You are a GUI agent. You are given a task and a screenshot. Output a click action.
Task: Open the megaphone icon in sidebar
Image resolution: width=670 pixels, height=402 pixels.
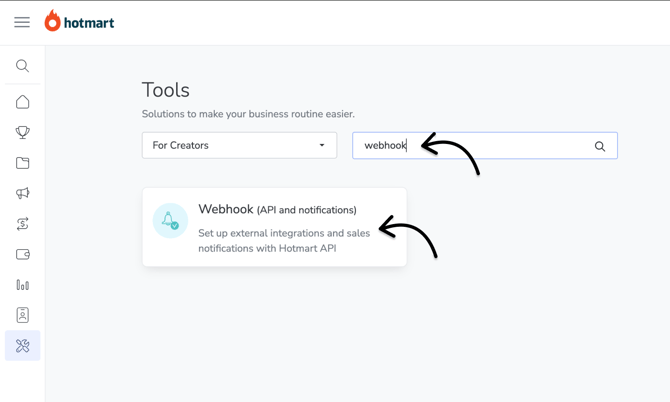[x=22, y=193]
